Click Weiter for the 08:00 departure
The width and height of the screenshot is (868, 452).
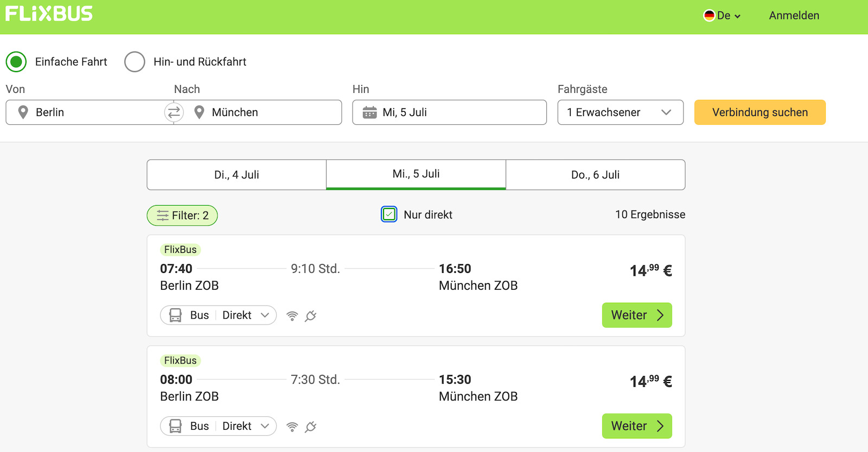pos(637,426)
